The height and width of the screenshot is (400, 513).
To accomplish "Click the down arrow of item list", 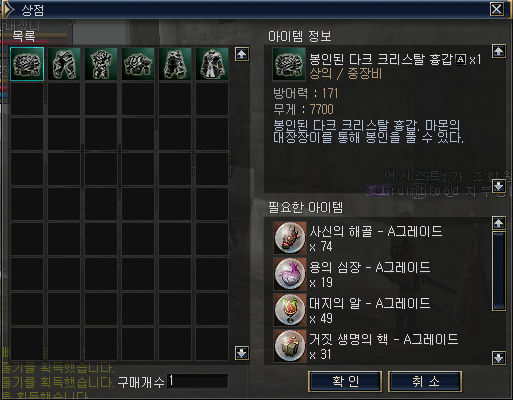I will (x=242, y=353).
